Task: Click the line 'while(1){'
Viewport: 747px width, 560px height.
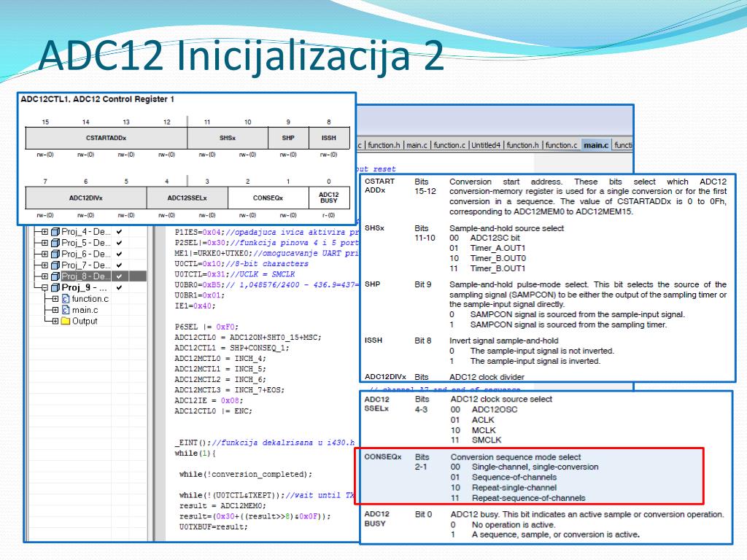Action: click(x=196, y=454)
